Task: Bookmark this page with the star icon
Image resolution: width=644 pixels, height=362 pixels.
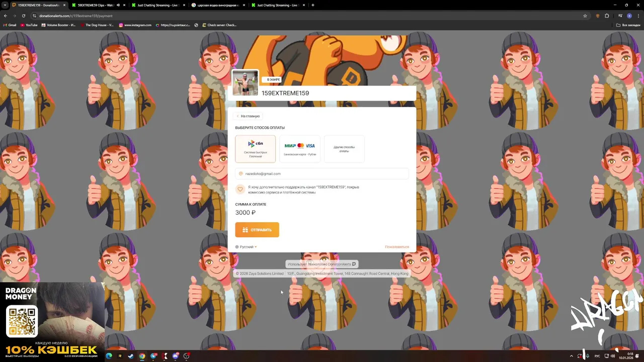Action: pyautogui.click(x=585, y=16)
